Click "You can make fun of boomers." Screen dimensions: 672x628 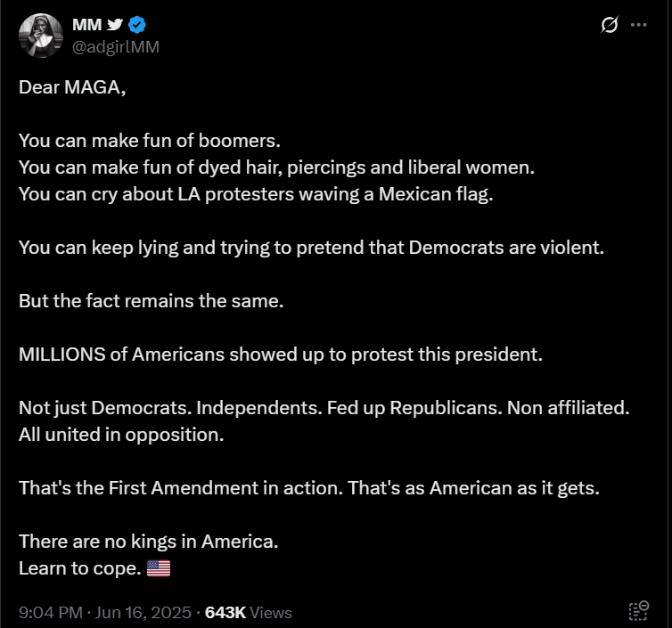[x=150, y=141]
